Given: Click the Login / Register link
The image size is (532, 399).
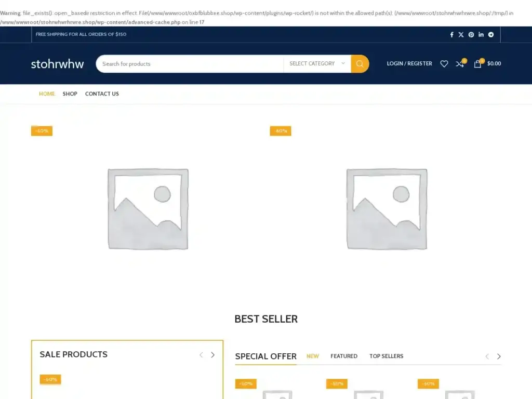Looking at the screenshot, I should pos(409,64).
